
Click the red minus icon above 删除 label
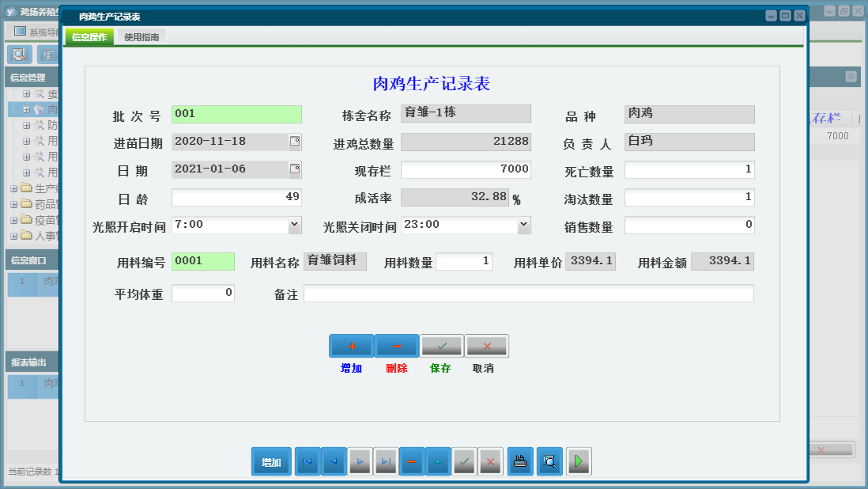(x=396, y=346)
